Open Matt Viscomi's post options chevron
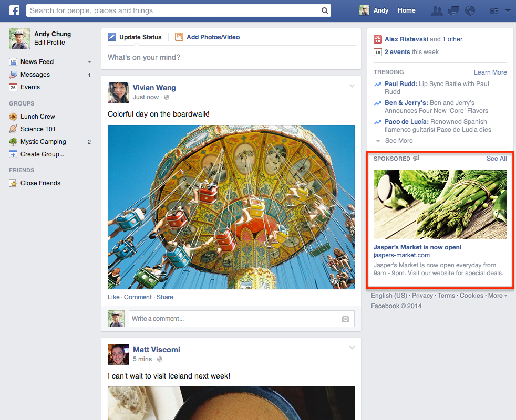516x420 pixels. (352, 348)
